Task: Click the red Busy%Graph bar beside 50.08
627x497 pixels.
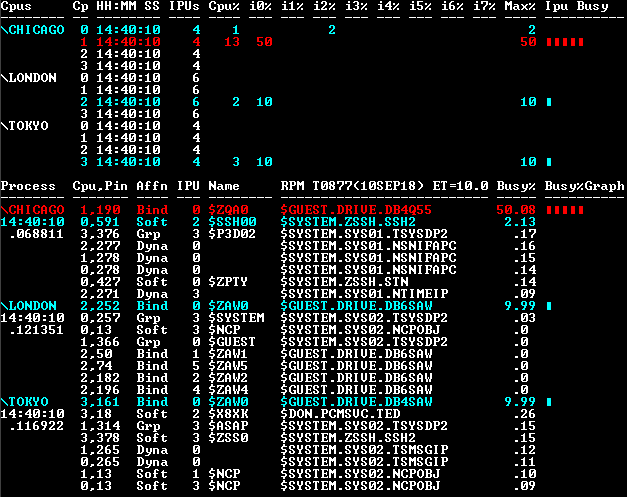Action: coord(565,210)
